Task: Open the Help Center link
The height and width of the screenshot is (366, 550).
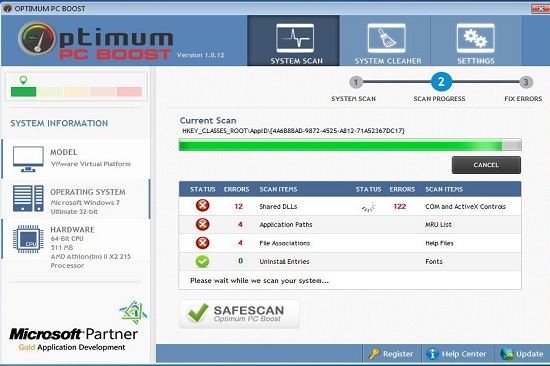Action: (x=464, y=354)
